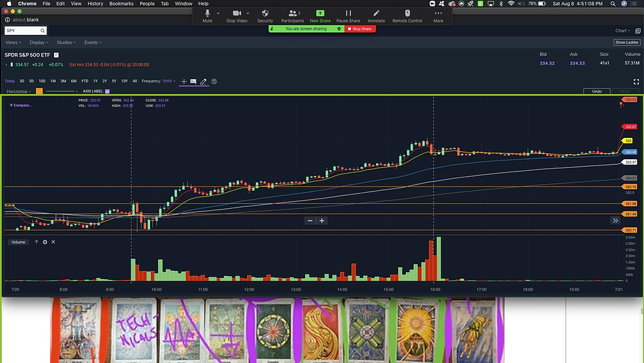This screenshot has height=363, width=644.
Task: Close the Volume study panel
Action: [53, 242]
